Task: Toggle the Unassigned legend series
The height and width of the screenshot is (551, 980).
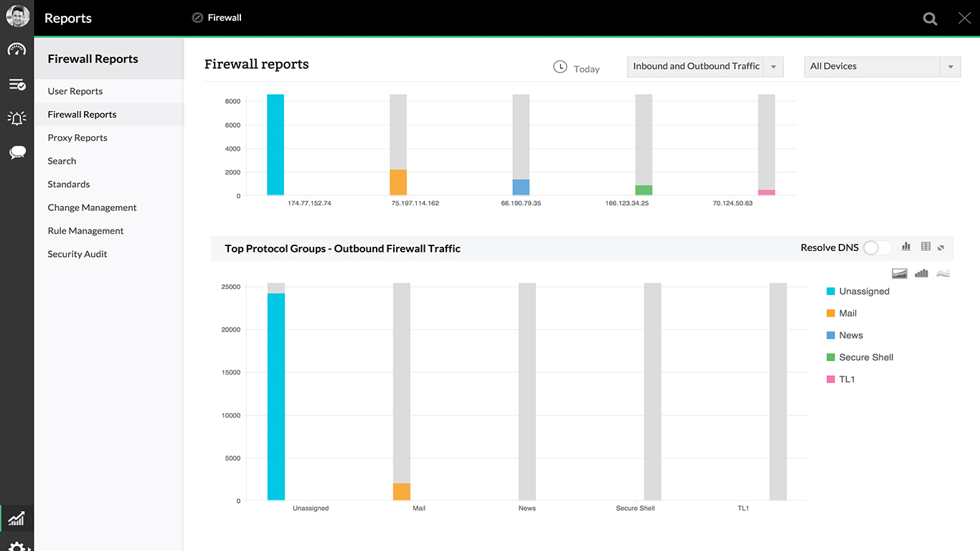Action: coord(858,291)
